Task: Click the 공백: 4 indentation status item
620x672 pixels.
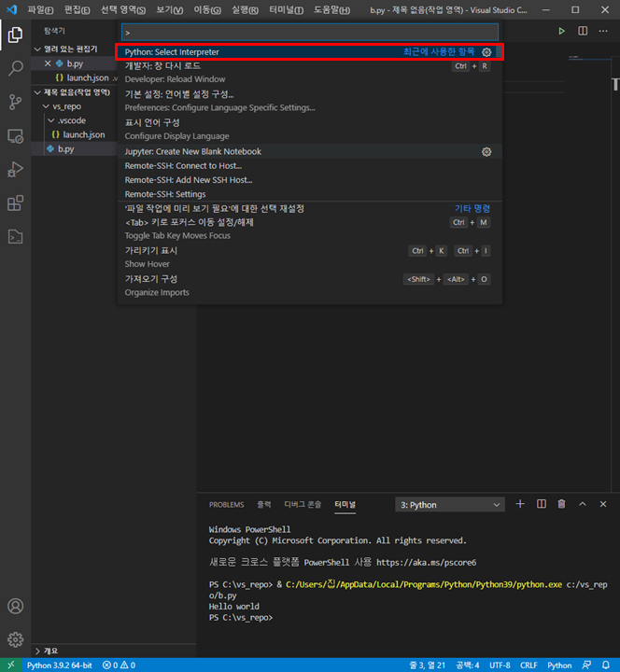Action: click(467, 665)
